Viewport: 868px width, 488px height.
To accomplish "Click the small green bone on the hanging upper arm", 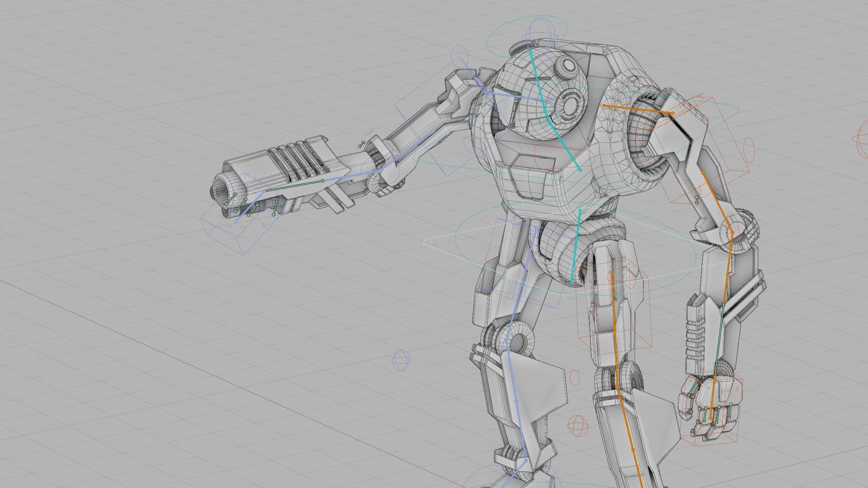I will (x=697, y=200).
